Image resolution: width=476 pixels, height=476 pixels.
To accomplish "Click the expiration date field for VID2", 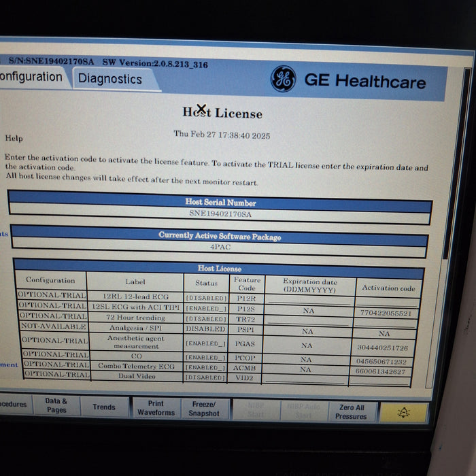I will pos(305,379).
